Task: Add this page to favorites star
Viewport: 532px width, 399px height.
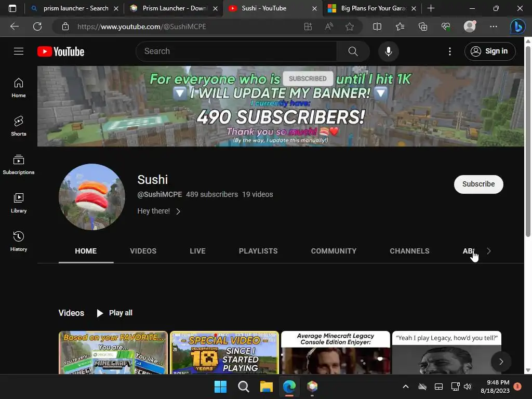Action: [350, 26]
